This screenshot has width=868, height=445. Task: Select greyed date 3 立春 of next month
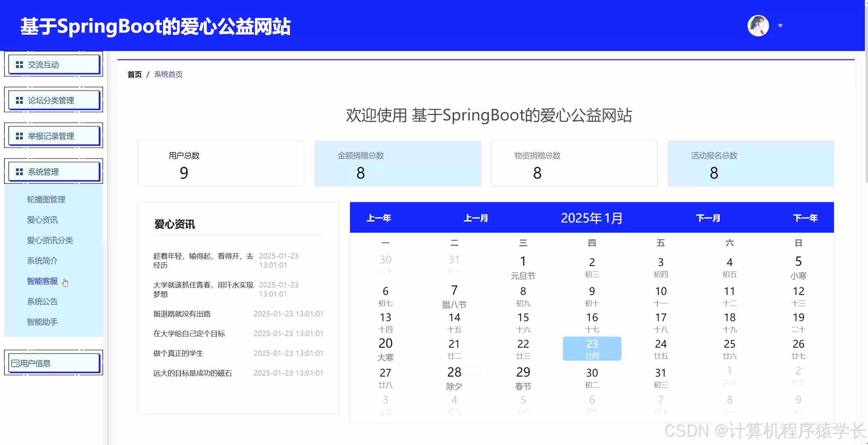(x=385, y=405)
